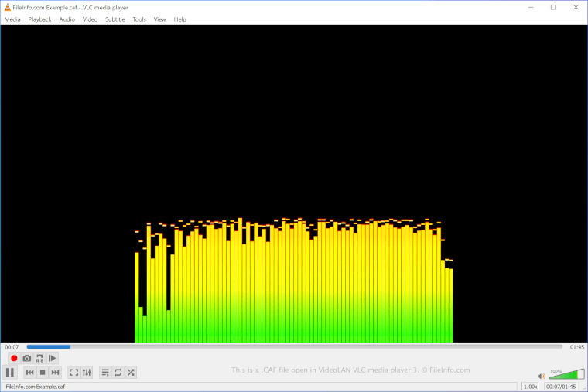
Task: Pause playback
Action: (10, 373)
